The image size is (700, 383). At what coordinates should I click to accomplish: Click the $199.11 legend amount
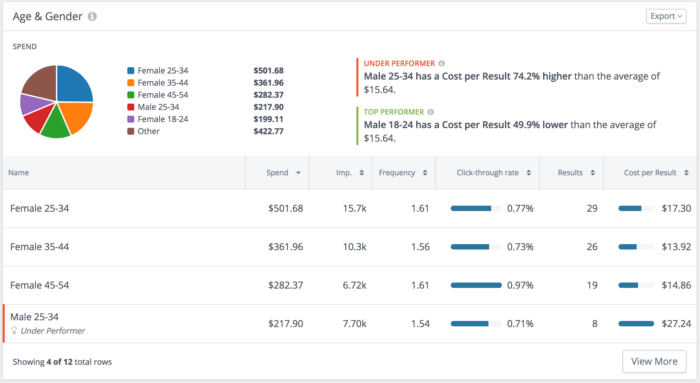pyautogui.click(x=268, y=119)
